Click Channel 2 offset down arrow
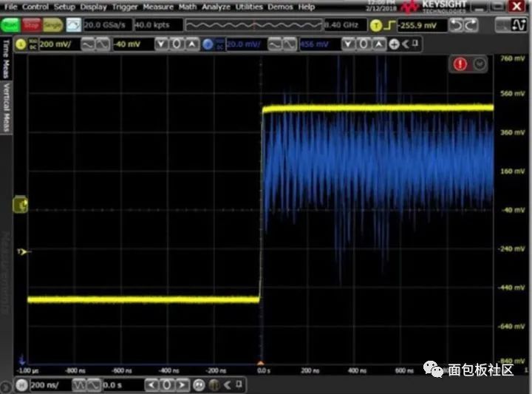Screen dimensions: 532x394 tap(348, 44)
